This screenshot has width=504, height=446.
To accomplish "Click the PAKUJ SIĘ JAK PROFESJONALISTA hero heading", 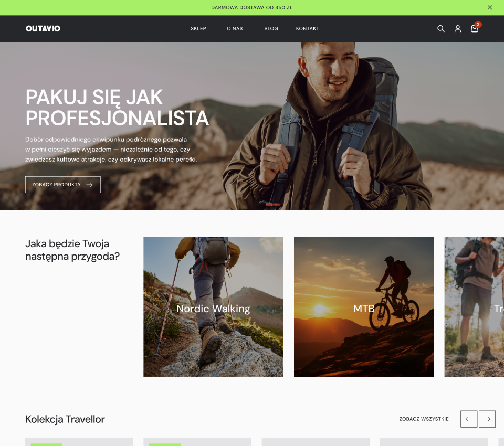I will point(117,108).
